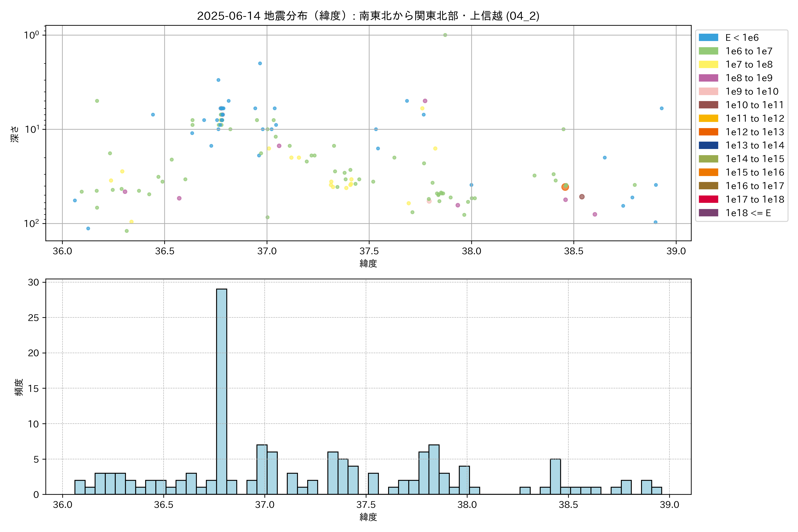This screenshot has height=532, width=798.
Task: Click the 頻度 y-axis label of histogram
Action: [19, 387]
